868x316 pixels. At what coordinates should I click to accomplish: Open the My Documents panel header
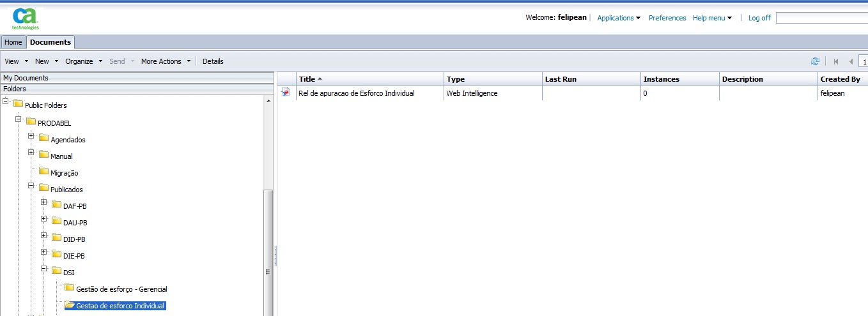pyautogui.click(x=137, y=78)
